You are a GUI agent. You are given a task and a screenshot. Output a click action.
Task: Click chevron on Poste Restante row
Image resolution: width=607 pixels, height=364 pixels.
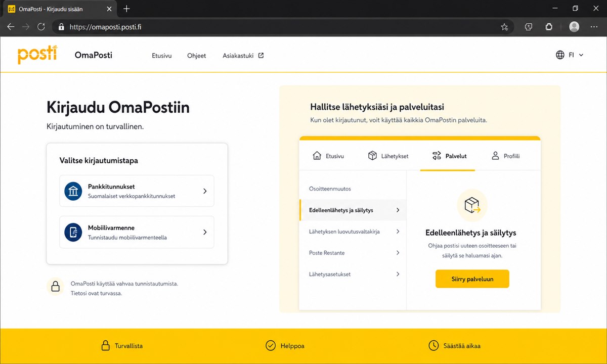click(398, 253)
